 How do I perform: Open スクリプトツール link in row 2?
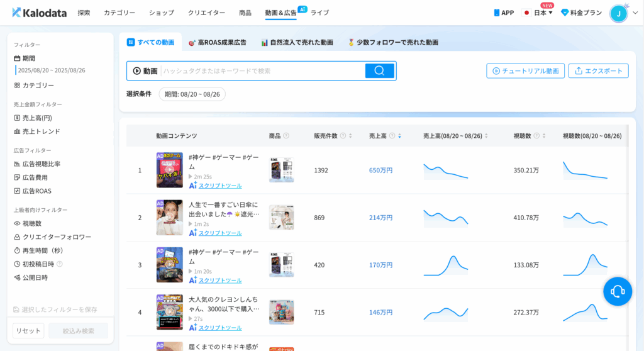[x=220, y=233]
